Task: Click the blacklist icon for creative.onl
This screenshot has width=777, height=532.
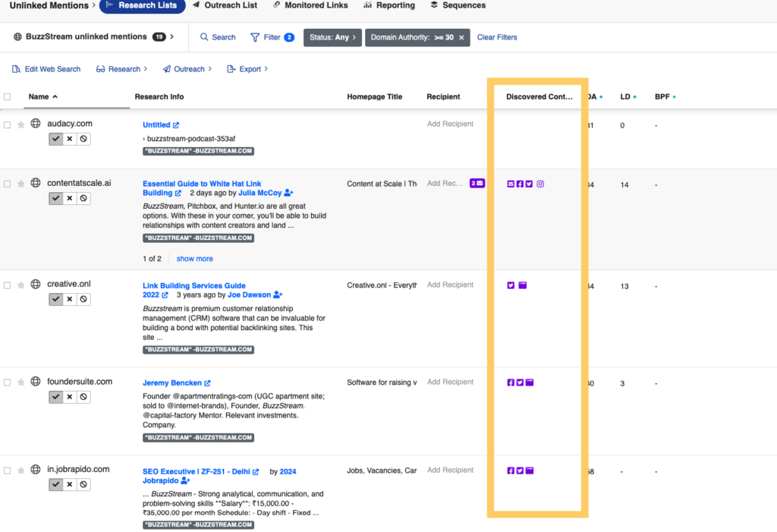Action: (x=83, y=299)
